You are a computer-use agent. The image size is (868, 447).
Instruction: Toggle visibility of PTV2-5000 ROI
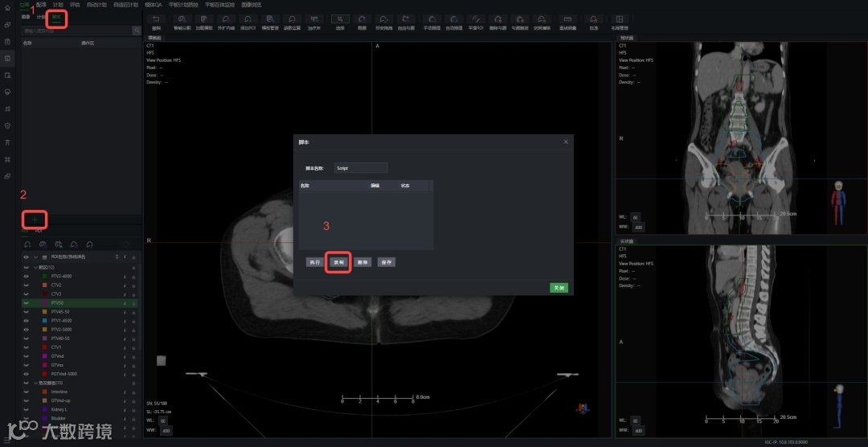pyautogui.click(x=26, y=330)
